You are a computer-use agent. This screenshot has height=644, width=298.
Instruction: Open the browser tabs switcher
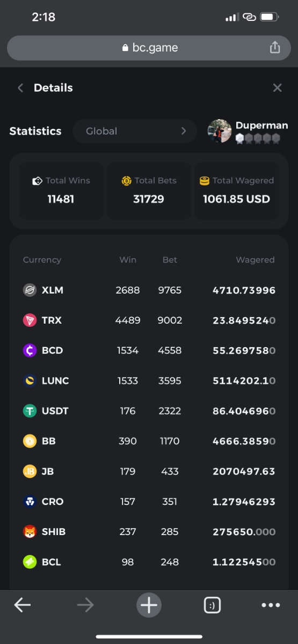point(212,605)
